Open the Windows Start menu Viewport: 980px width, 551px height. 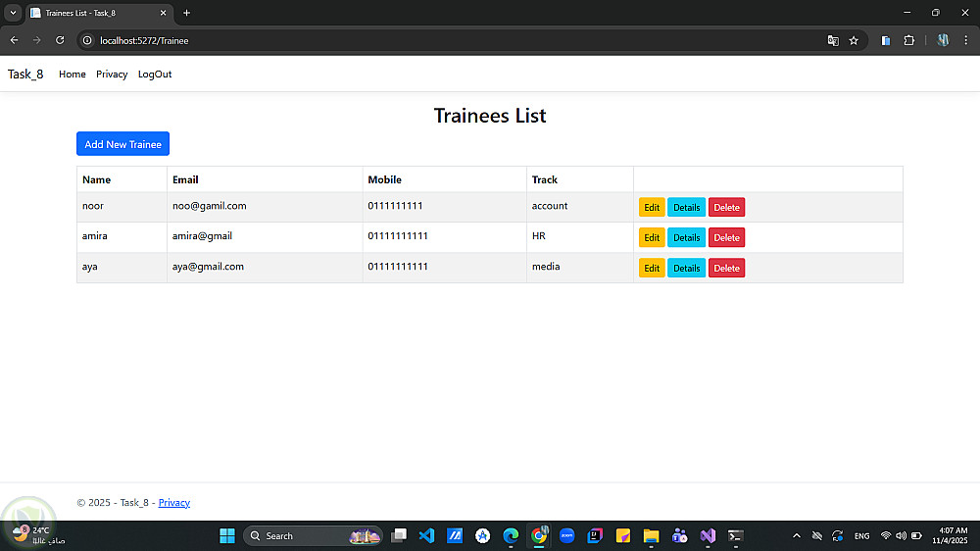pyautogui.click(x=227, y=535)
